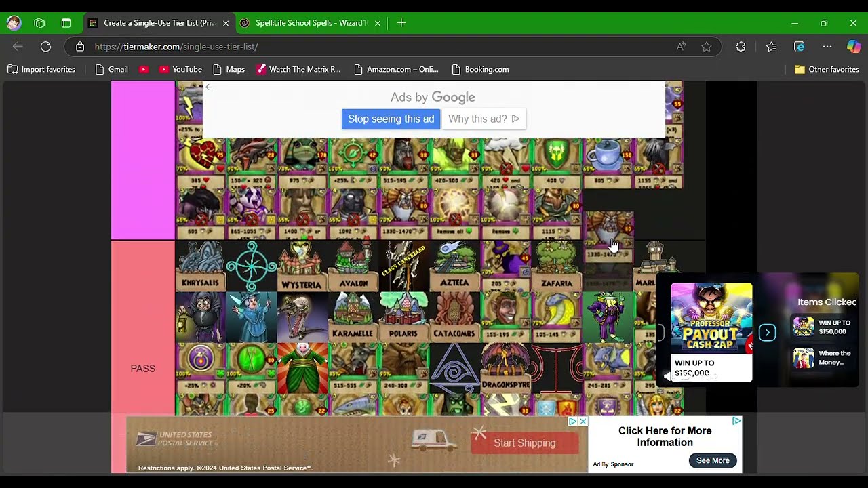Click the frog 975 spell card
This screenshot has width=868, height=488.
[302, 163]
